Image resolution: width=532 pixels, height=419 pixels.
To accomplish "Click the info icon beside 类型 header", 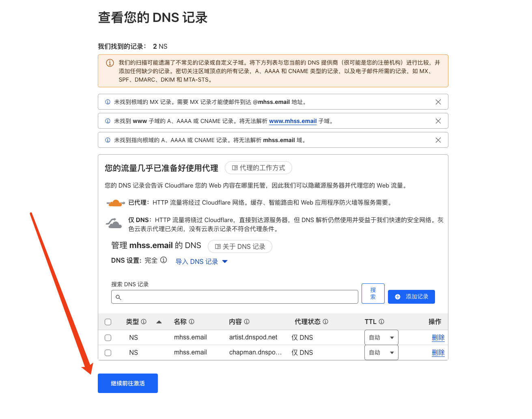I will point(144,322).
